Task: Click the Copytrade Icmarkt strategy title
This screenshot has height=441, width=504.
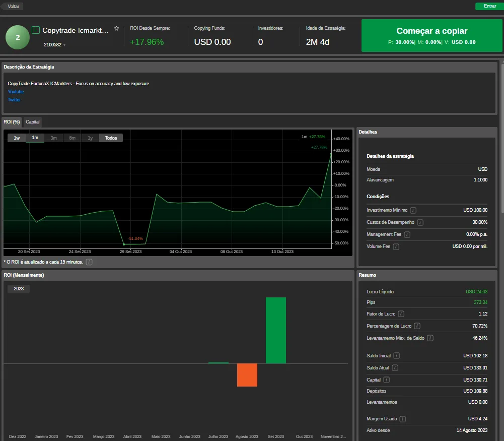Action: point(75,31)
